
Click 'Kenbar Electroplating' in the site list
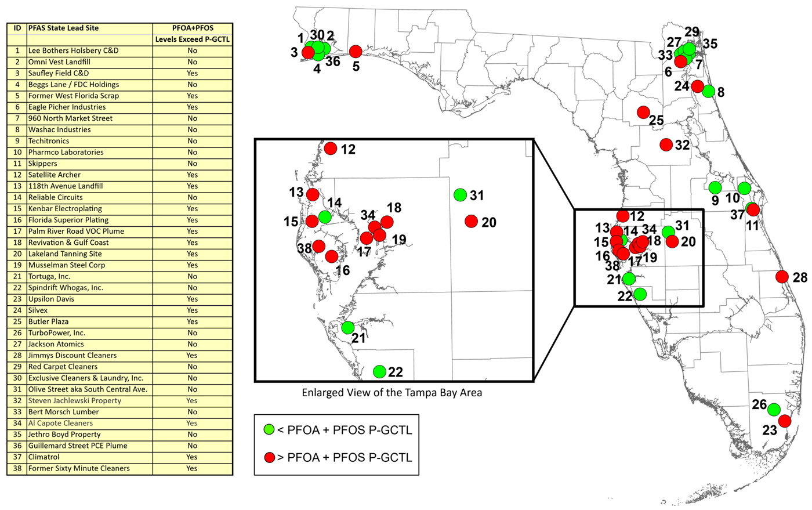click(65, 209)
